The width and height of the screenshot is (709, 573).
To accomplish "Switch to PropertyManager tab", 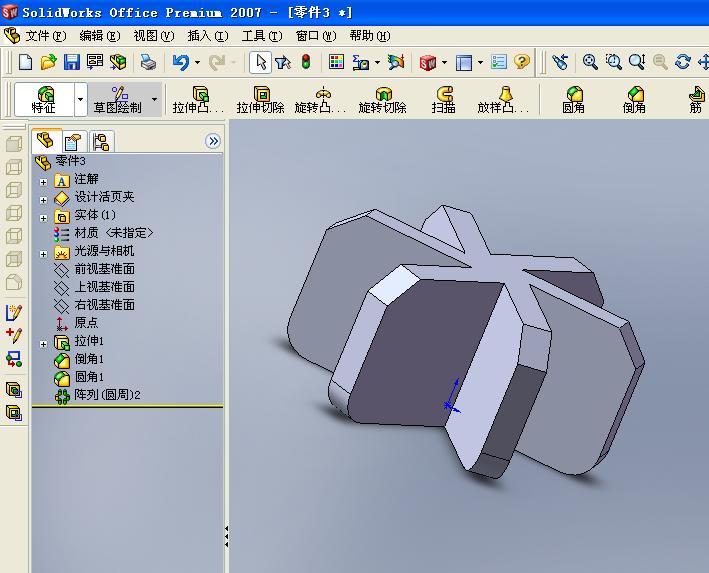I will [73, 142].
